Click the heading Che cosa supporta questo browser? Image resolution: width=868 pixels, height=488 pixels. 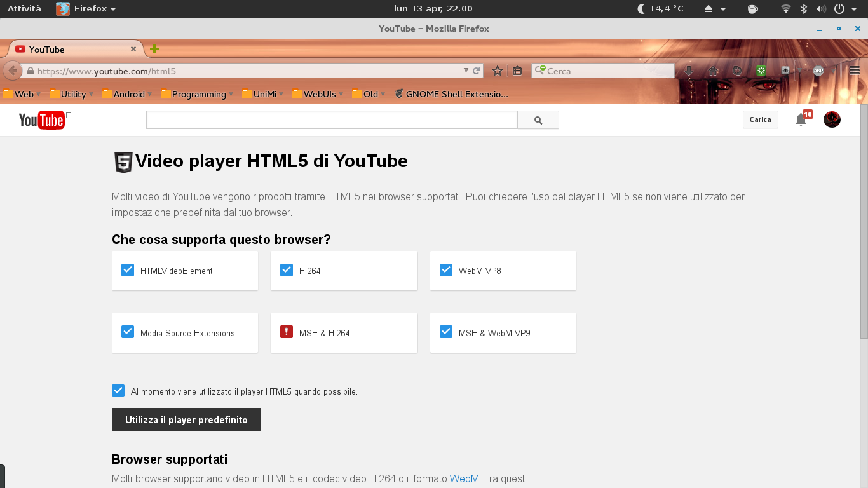click(x=221, y=240)
